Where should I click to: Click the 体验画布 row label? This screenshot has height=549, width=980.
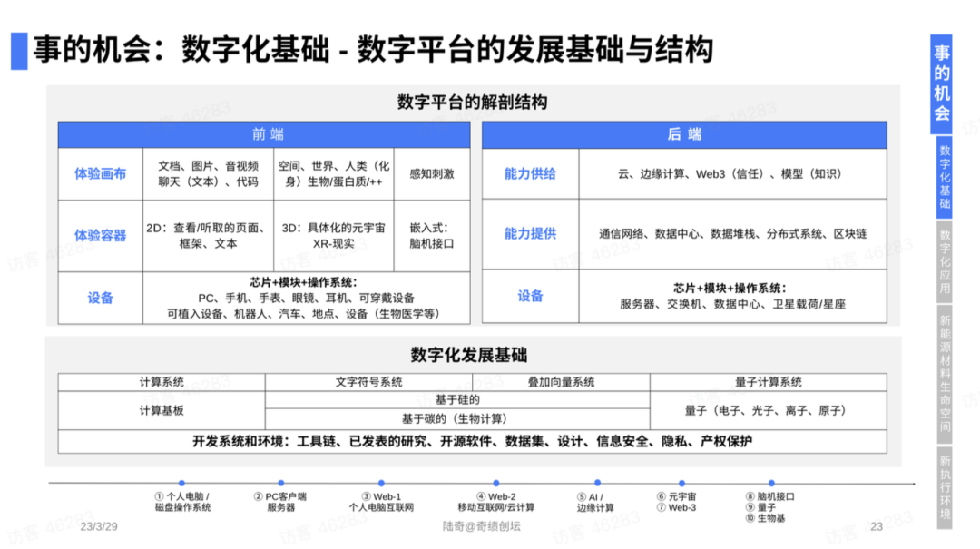coord(100,173)
